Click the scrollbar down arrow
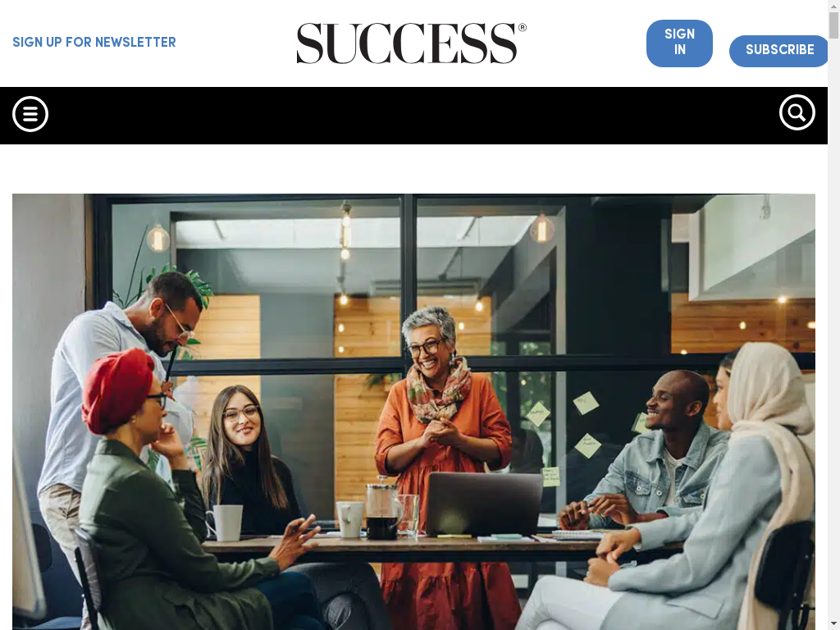Screen dimensions: 840x630 [x=833, y=624]
